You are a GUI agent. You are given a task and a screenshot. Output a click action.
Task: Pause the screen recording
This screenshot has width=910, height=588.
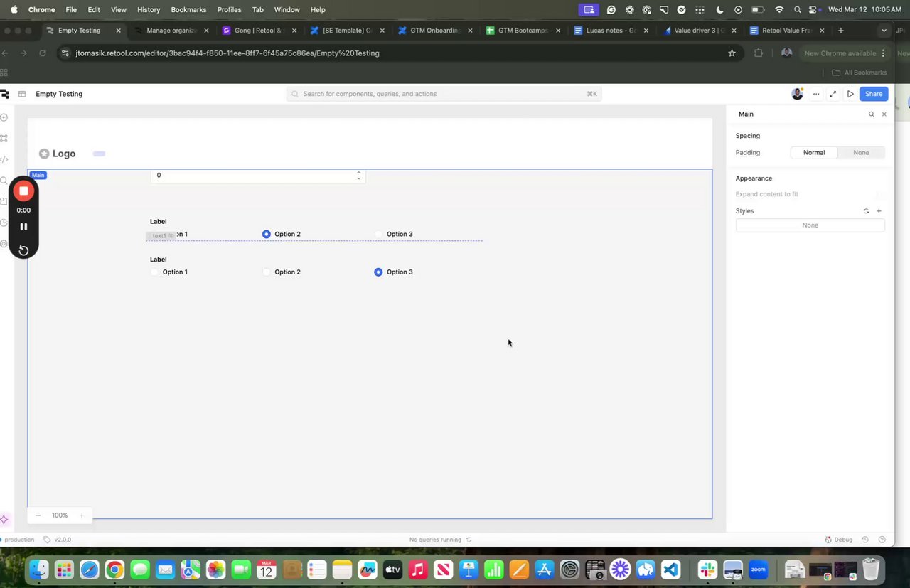23,227
